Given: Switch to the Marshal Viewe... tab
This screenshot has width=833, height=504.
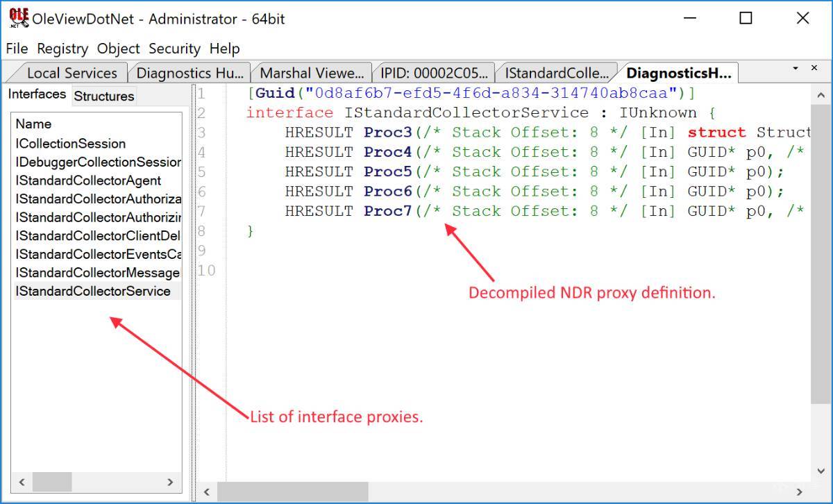Looking at the screenshot, I should pyautogui.click(x=312, y=73).
